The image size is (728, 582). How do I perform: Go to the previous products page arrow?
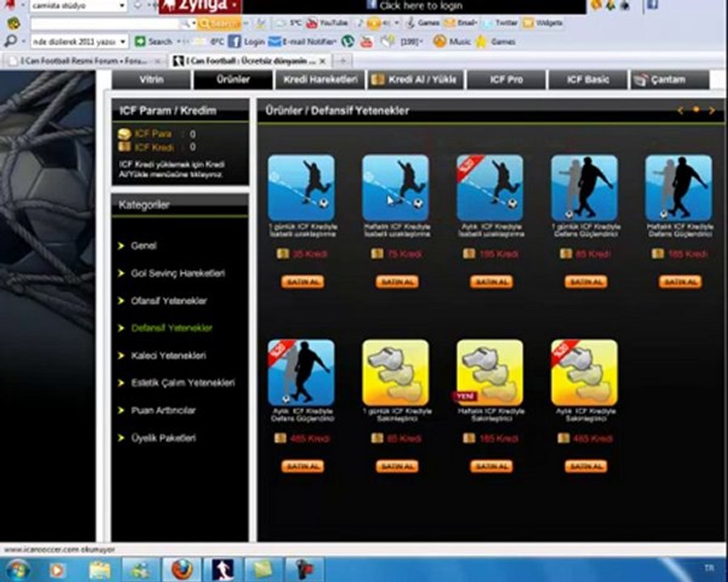pyautogui.click(x=680, y=111)
